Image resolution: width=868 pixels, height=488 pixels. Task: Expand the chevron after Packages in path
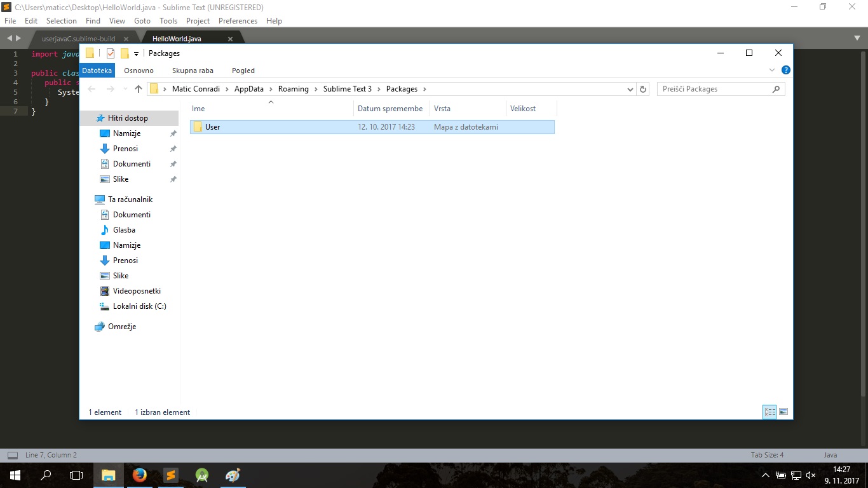424,89
